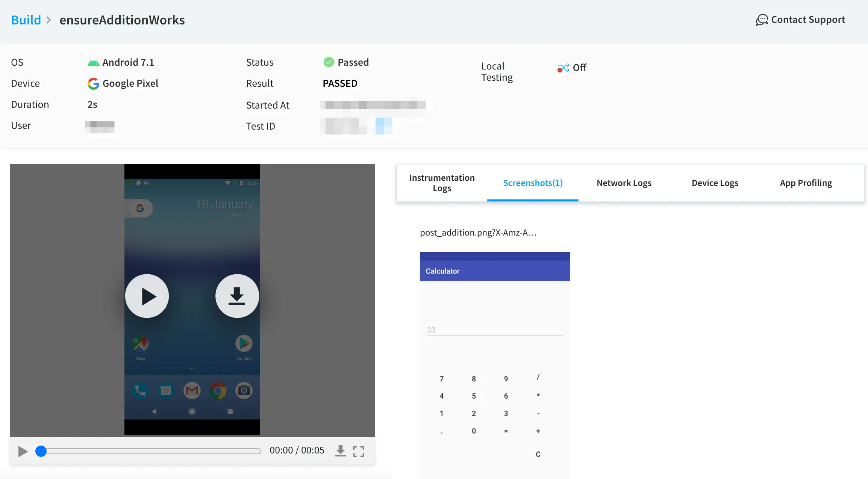Switch to the Network Logs tab
This screenshot has width=868, height=479.
pos(624,183)
